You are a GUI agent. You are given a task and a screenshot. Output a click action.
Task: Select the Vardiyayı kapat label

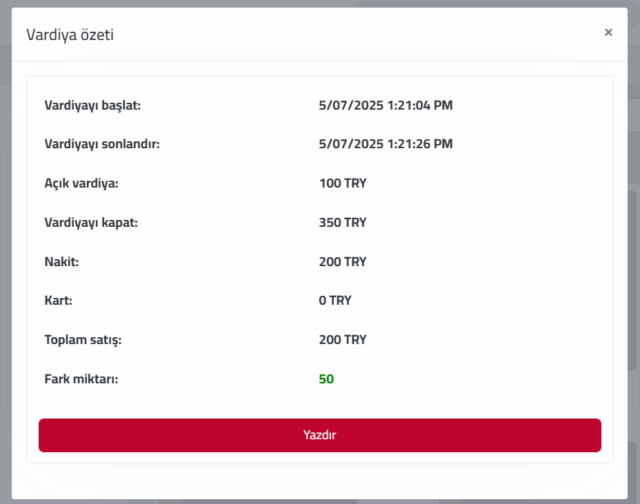(91, 222)
